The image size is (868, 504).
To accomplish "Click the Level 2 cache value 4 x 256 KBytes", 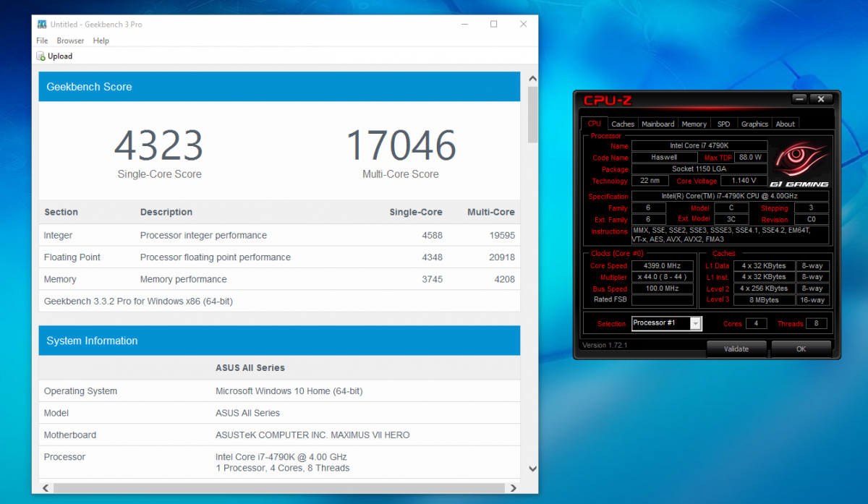I will pyautogui.click(x=765, y=289).
